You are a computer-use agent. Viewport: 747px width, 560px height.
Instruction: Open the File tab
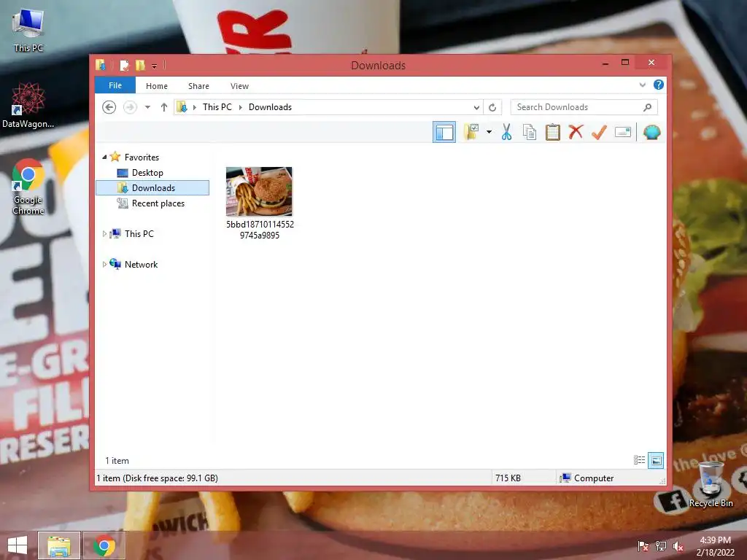tap(115, 85)
